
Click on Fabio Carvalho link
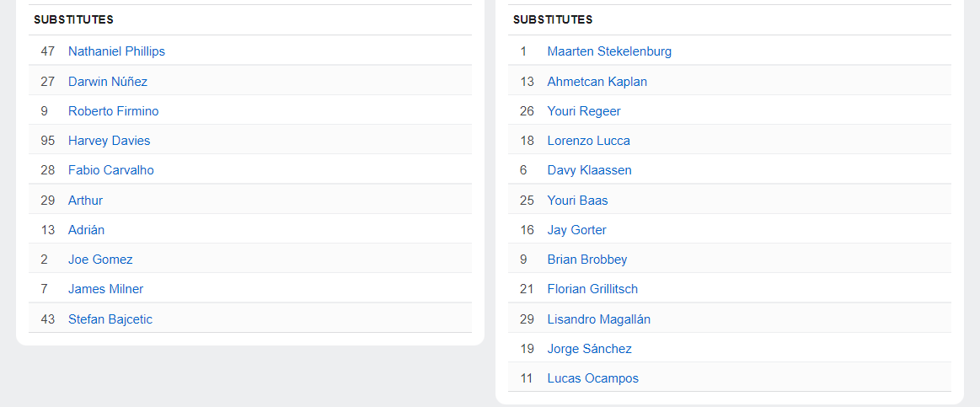coord(110,170)
